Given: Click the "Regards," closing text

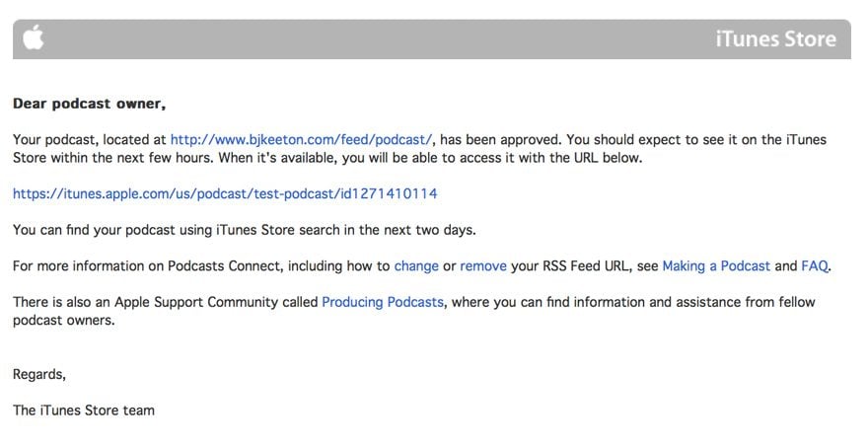Looking at the screenshot, I should tap(39, 374).
